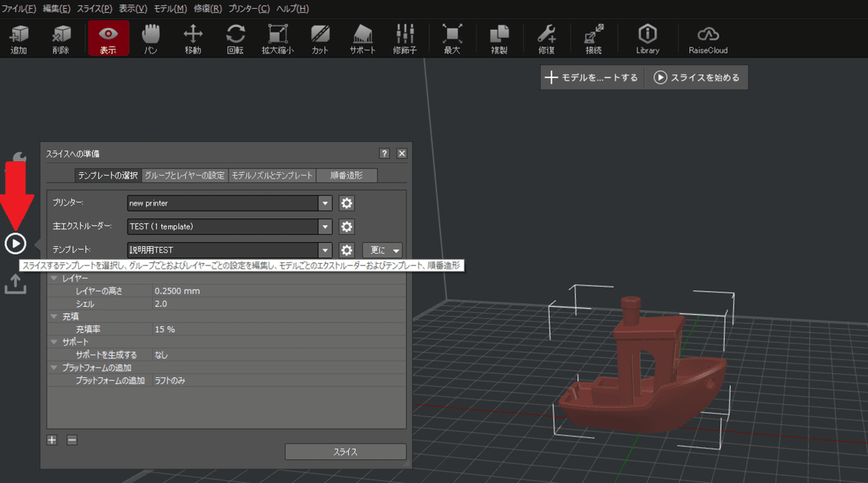The width and height of the screenshot is (868, 483).
Task: Collapse the プラットフォームの追加 section
Action: coord(55,367)
